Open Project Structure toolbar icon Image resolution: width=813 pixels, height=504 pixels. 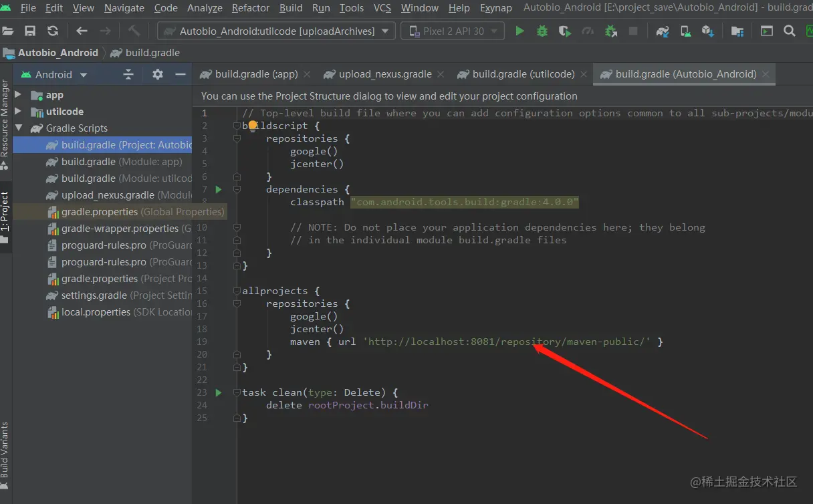[x=737, y=31]
